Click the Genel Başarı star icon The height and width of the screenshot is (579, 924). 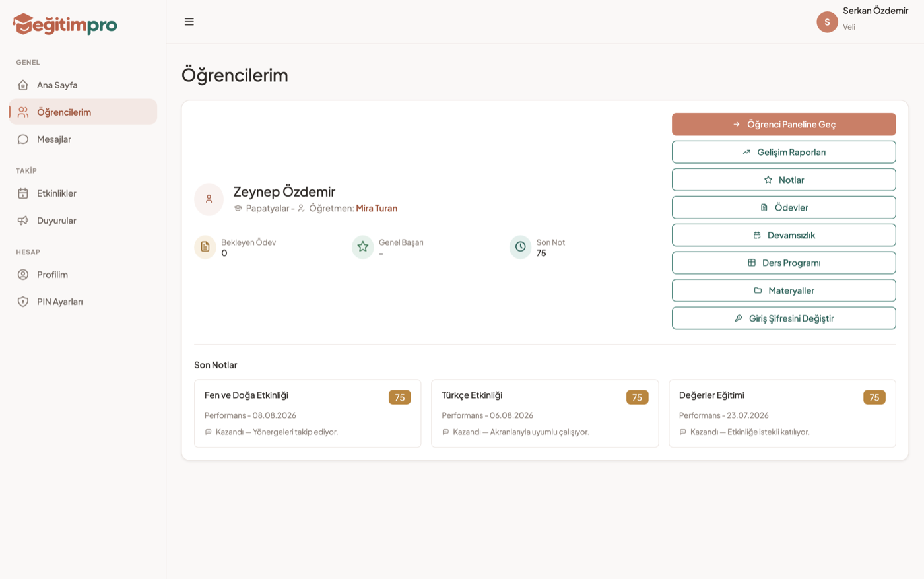[363, 247]
